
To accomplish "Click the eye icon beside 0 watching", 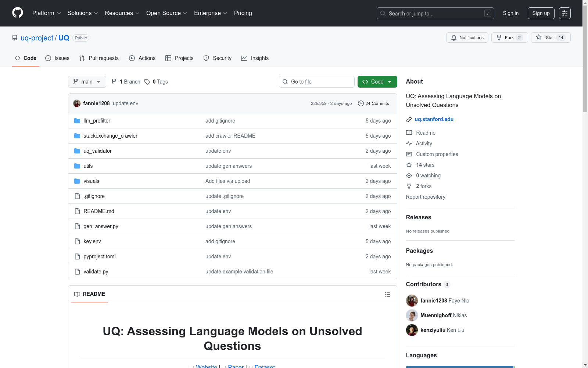I will coord(409,176).
